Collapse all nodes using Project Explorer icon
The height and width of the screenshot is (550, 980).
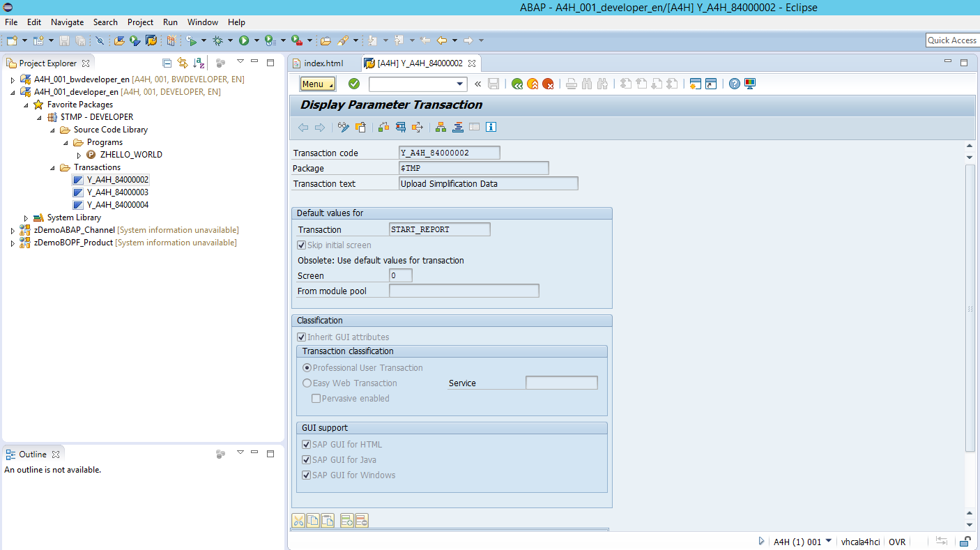point(167,63)
